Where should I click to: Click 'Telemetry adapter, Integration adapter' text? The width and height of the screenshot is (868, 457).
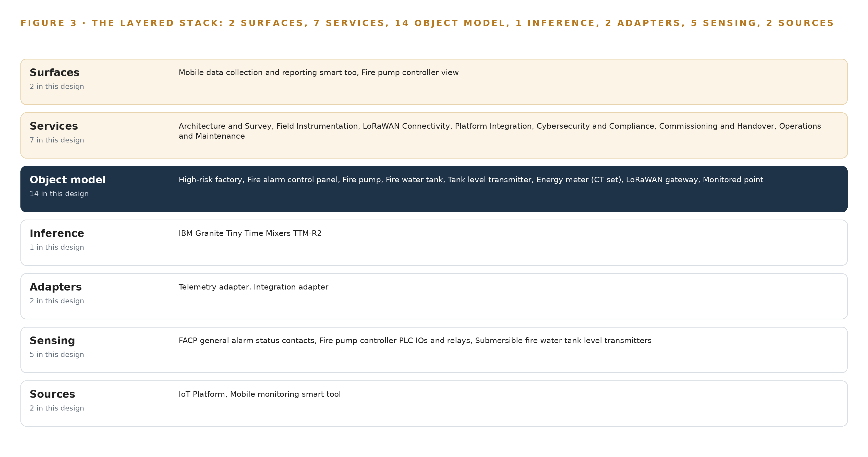254,287
